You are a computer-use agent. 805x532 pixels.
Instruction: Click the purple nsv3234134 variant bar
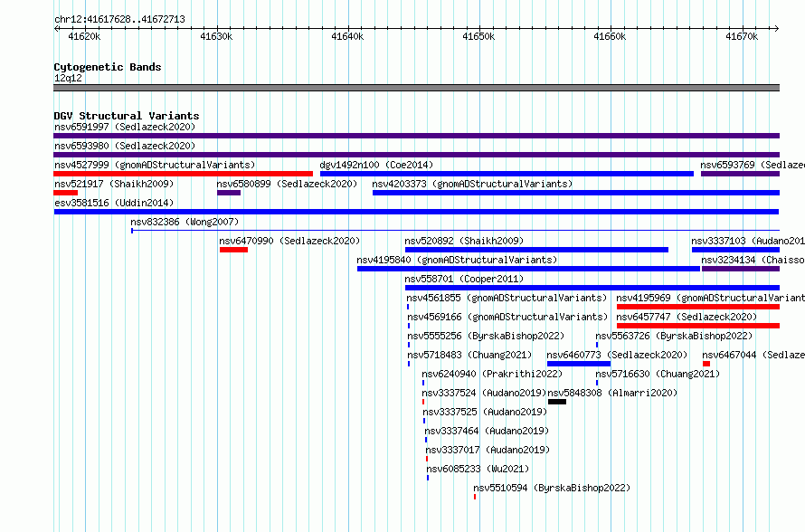741,269
